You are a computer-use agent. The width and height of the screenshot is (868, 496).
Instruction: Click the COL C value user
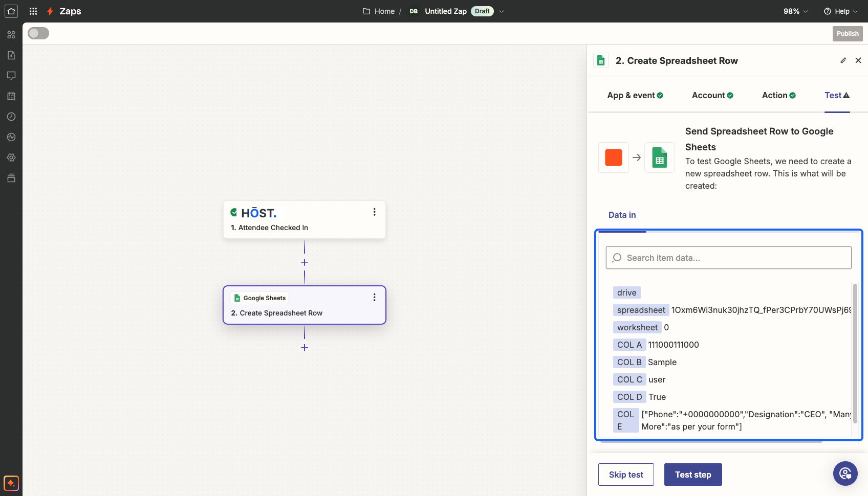pos(657,379)
